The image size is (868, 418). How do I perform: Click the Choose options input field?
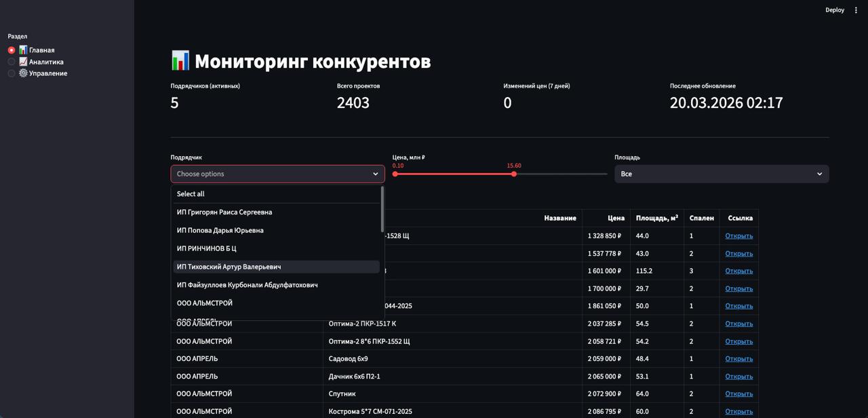271,174
